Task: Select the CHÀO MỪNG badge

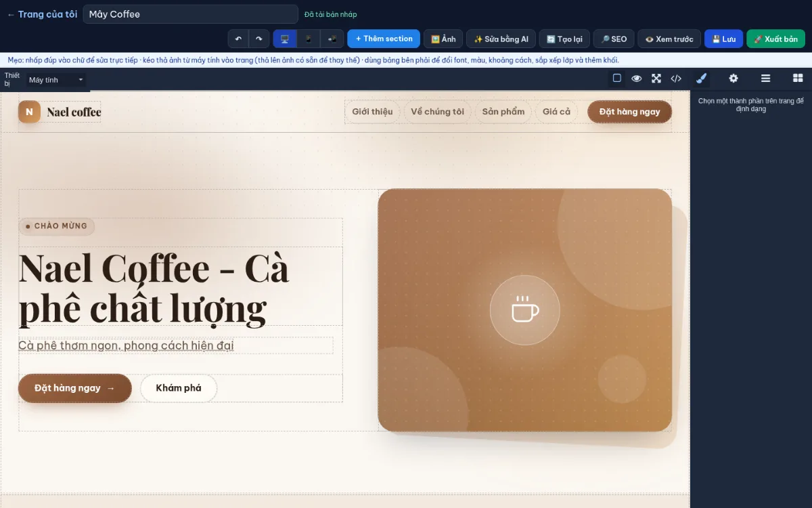Action: (x=56, y=226)
